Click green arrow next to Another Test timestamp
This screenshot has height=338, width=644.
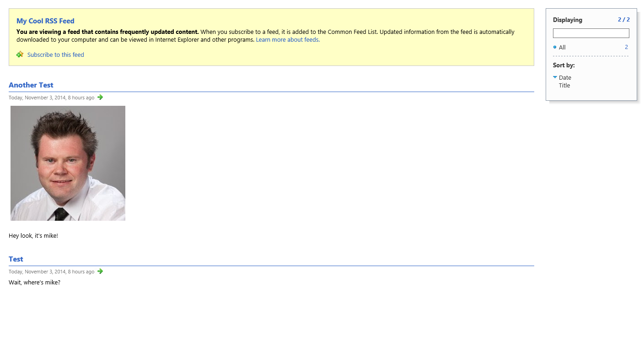[x=100, y=97]
